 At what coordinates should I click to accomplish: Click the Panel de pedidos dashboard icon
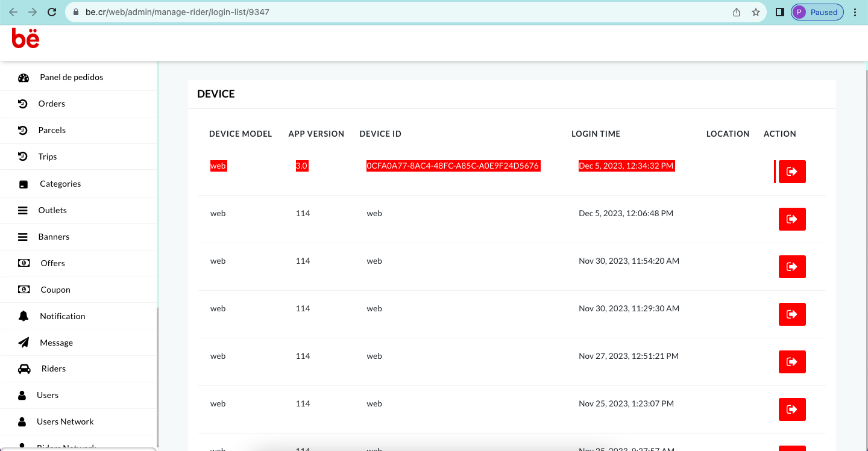tap(24, 78)
